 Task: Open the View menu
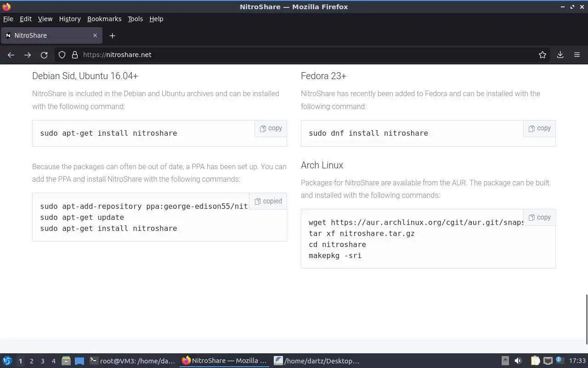45,19
